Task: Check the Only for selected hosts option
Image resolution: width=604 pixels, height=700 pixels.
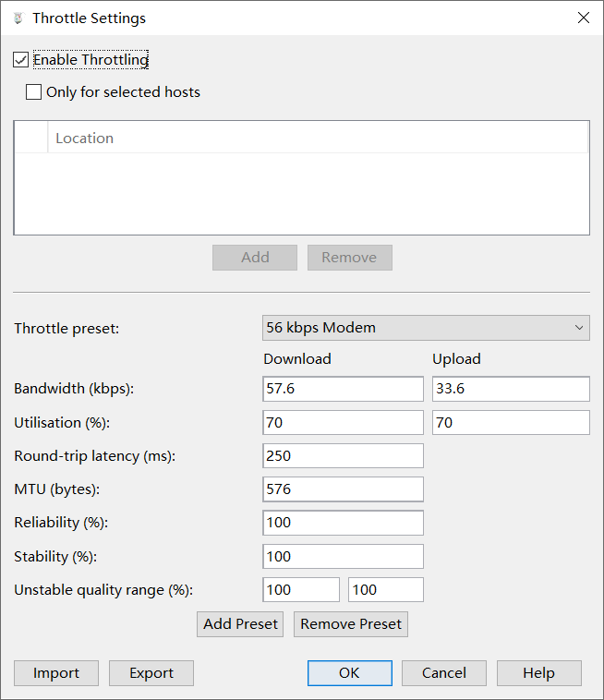Action: click(34, 92)
